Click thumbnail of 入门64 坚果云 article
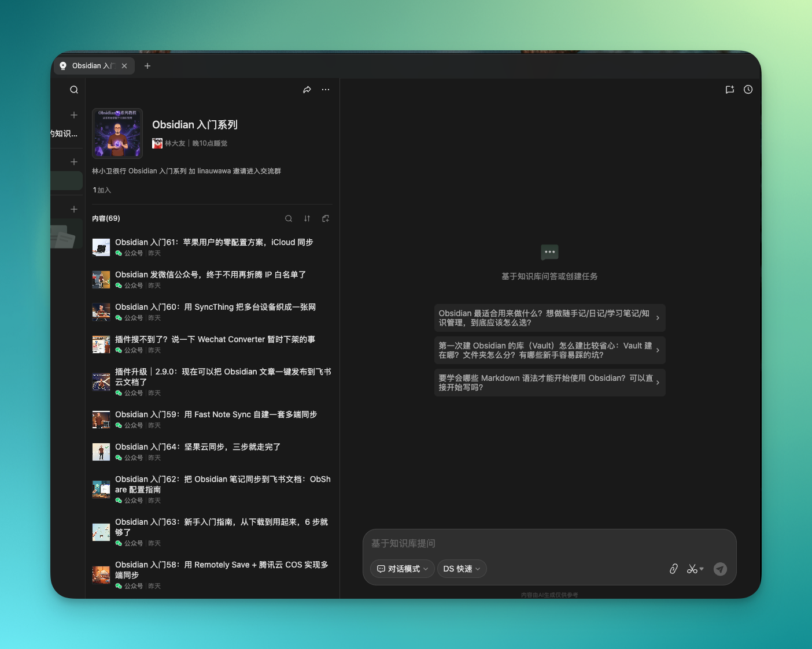 point(101,452)
